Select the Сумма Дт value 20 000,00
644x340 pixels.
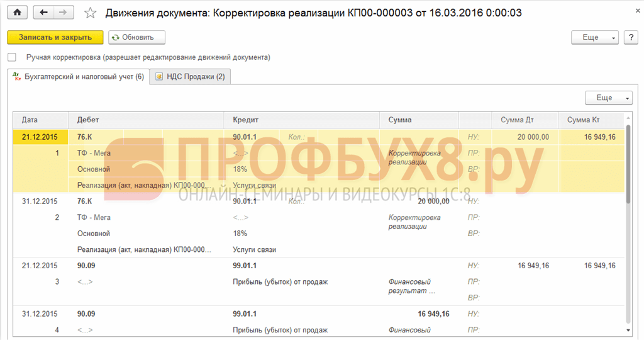(533, 137)
